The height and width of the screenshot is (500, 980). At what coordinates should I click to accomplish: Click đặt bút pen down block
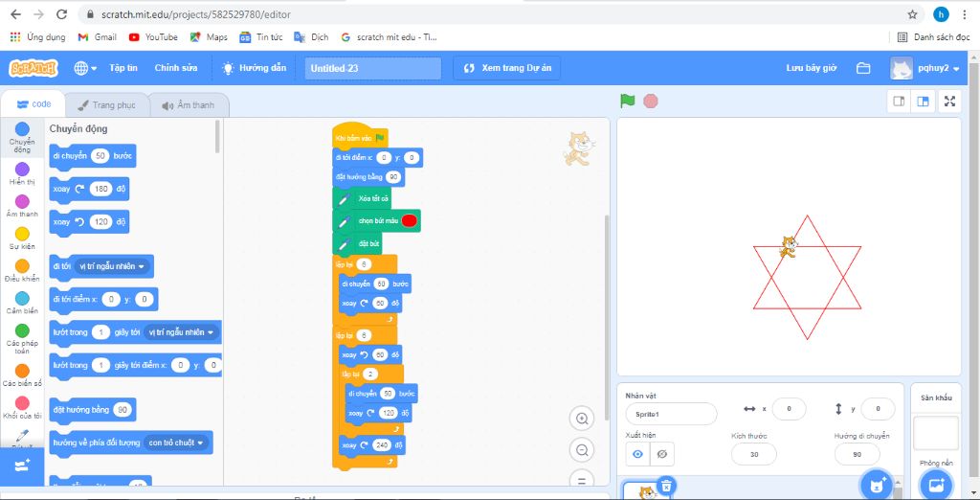coord(358,242)
